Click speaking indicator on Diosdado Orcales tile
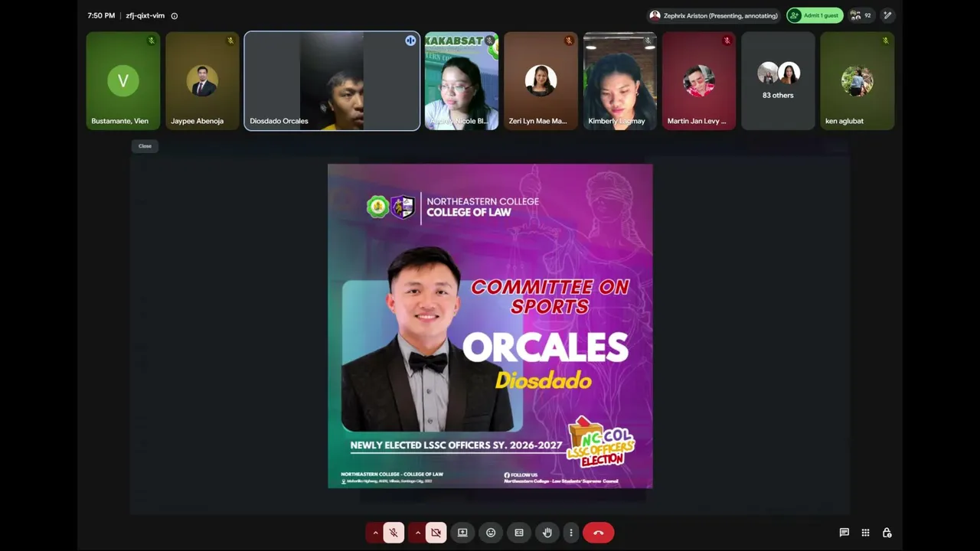Viewport: 980px width, 551px height. tap(410, 41)
